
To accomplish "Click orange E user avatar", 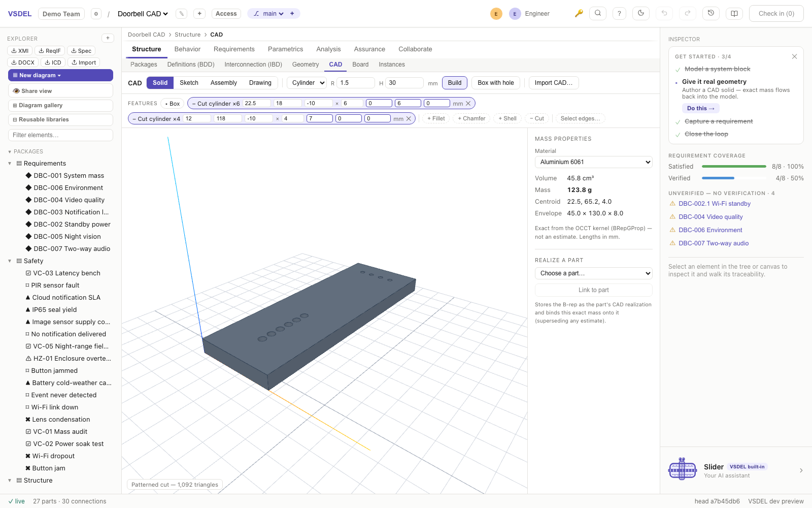I will 496,14.
